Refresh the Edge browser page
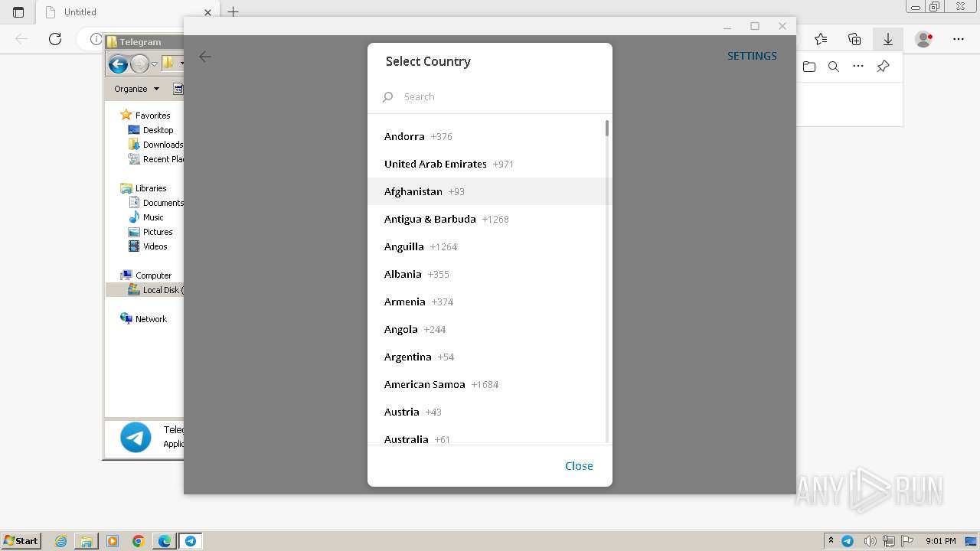Viewport: 980px width, 551px height. coord(55,39)
